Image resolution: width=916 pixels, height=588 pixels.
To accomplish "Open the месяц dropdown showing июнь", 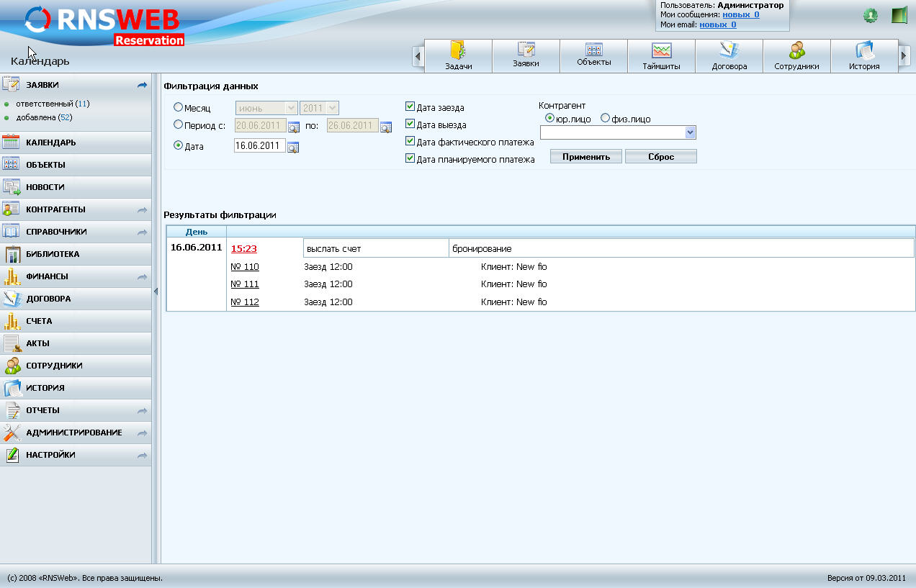I will point(266,107).
